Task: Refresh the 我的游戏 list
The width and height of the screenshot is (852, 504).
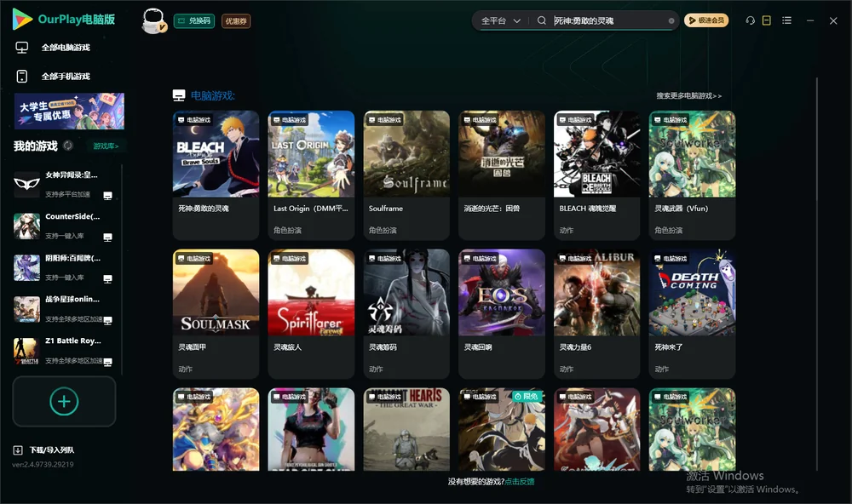Action: (x=68, y=146)
